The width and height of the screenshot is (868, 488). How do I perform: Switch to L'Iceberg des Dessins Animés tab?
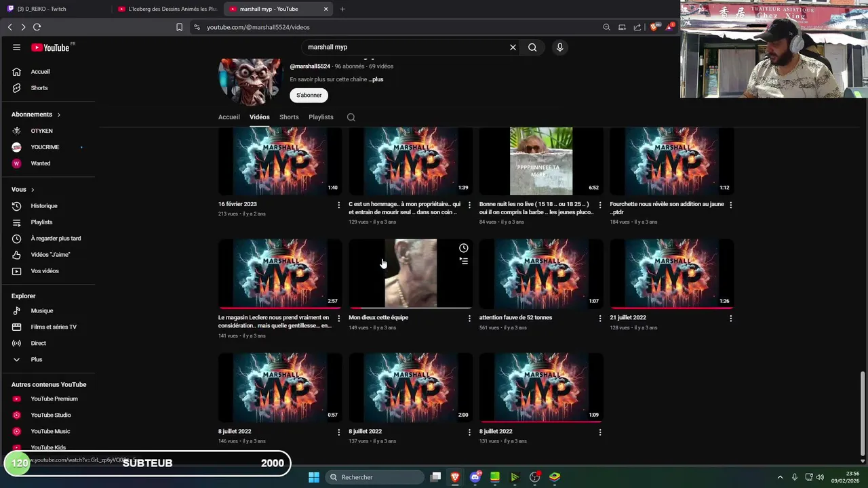point(167,9)
